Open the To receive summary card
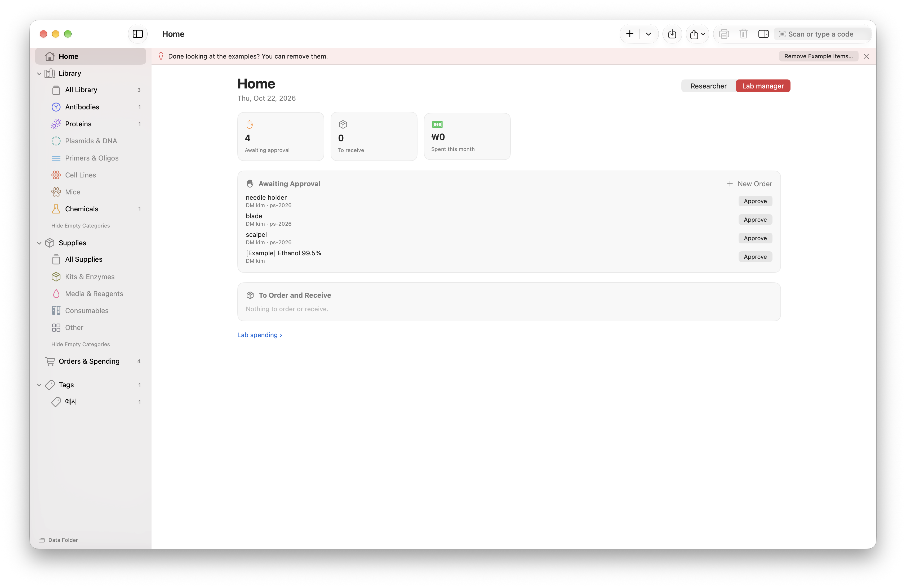The height and width of the screenshot is (588, 906). click(x=374, y=136)
